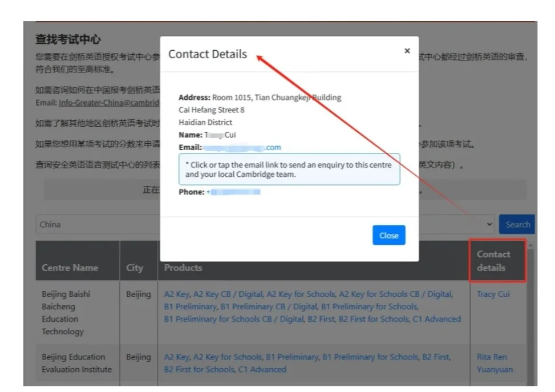555x392 pixels.
Task: Open Yuanyuan contact link
Action: [x=495, y=369]
